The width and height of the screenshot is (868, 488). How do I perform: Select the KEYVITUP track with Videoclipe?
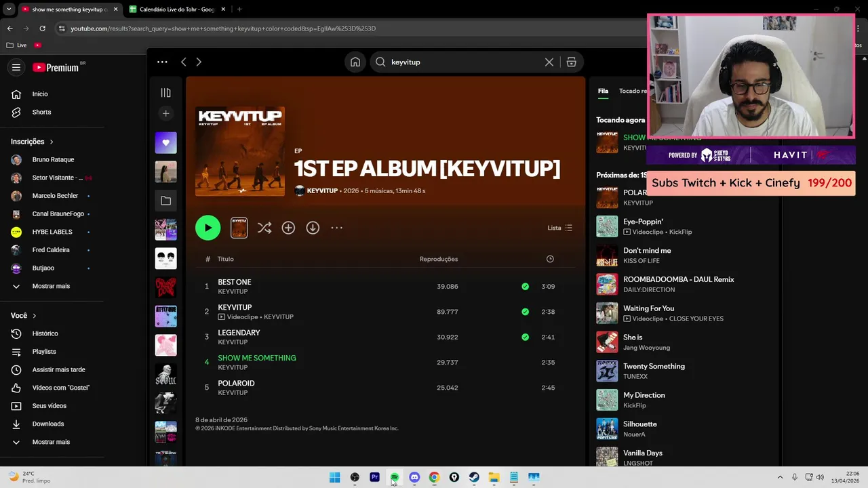(x=235, y=307)
